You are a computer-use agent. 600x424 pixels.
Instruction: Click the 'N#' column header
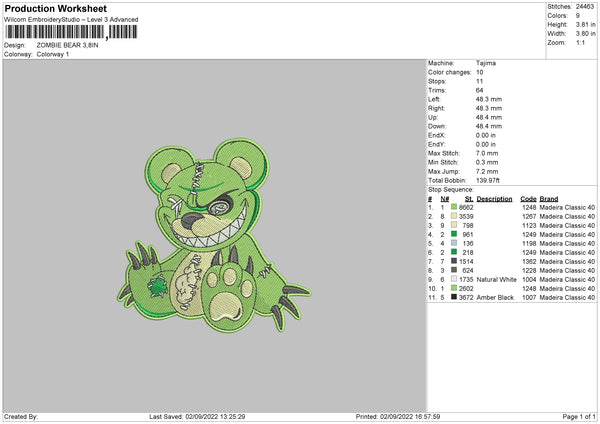pyautogui.click(x=445, y=199)
